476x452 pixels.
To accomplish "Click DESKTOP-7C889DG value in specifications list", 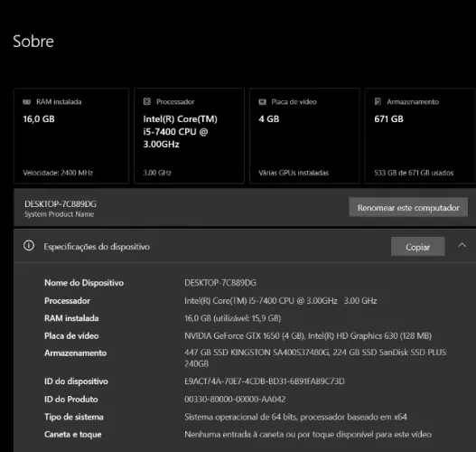I will coord(220,283).
